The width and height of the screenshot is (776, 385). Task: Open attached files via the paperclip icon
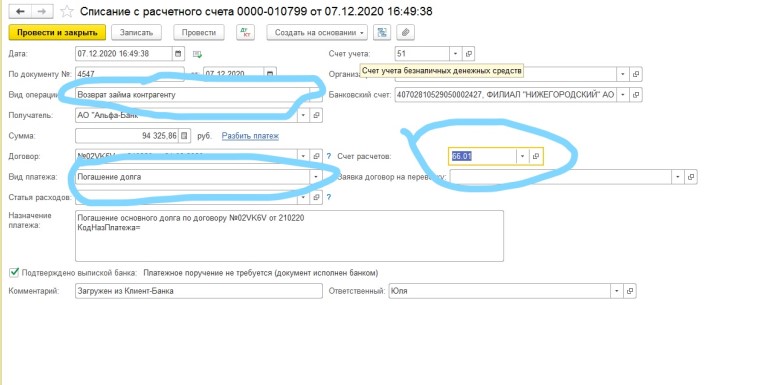pos(405,33)
